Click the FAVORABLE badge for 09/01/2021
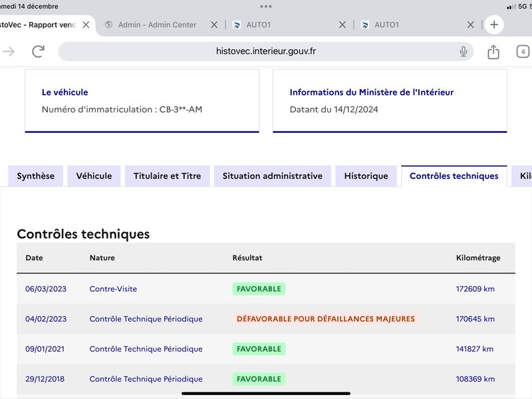 [x=259, y=349]
